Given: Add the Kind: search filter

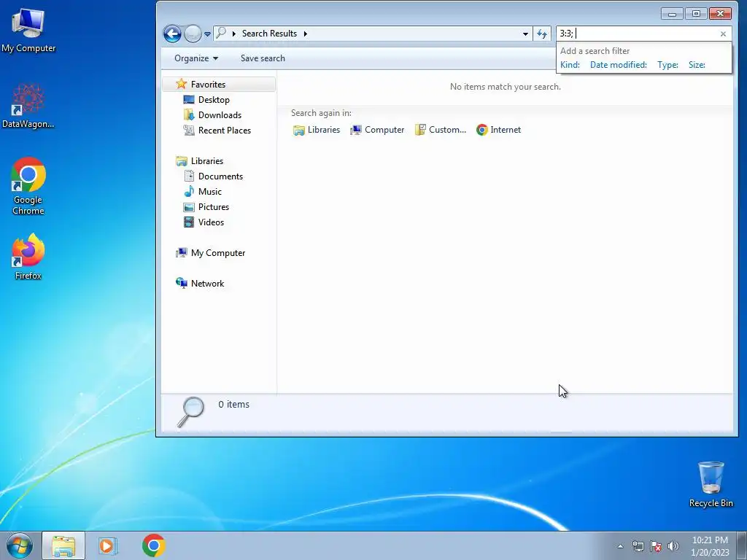Looking at the screenshot, I should (570, 65).
